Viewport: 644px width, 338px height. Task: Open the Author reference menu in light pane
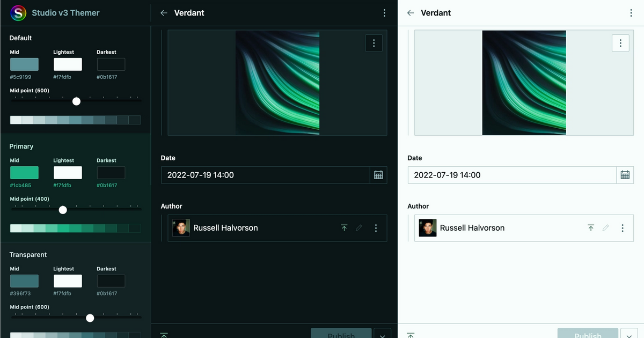pos(623,228)
